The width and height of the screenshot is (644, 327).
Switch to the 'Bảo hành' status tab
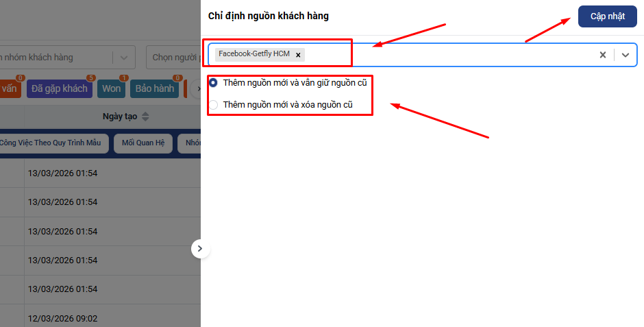click(x=154, y=88)
